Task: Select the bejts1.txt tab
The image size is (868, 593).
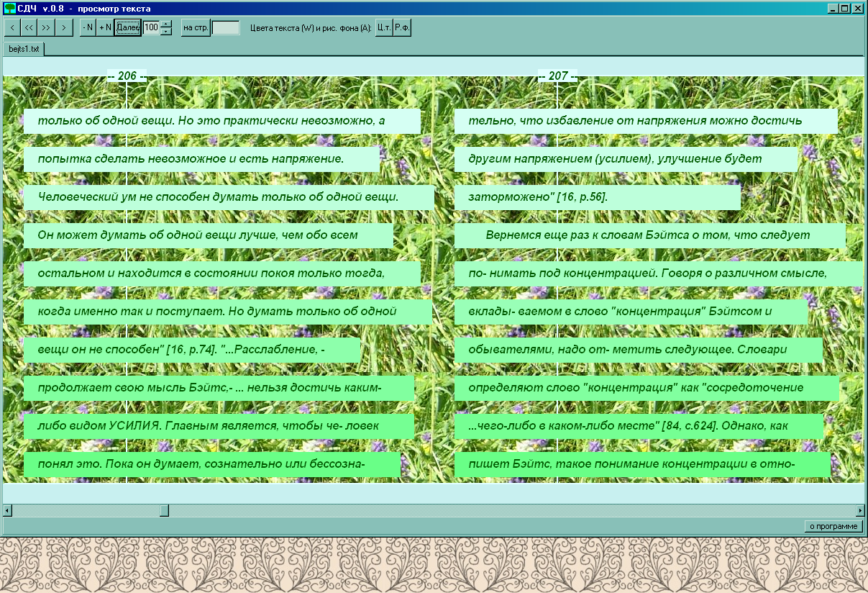Action: click(x=24, y=49)
